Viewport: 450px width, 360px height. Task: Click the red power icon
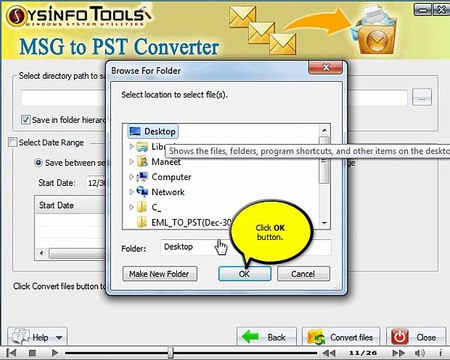pos(400,337)
